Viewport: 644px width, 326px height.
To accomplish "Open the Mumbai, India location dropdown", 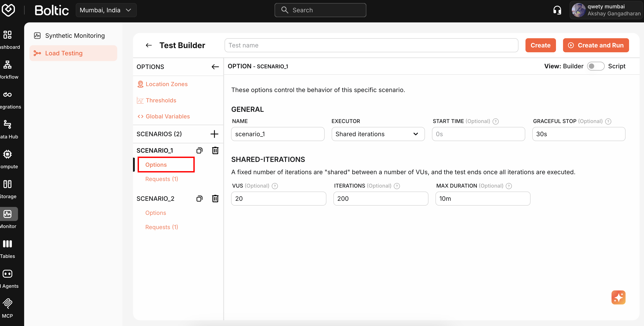I will point(106,10).
